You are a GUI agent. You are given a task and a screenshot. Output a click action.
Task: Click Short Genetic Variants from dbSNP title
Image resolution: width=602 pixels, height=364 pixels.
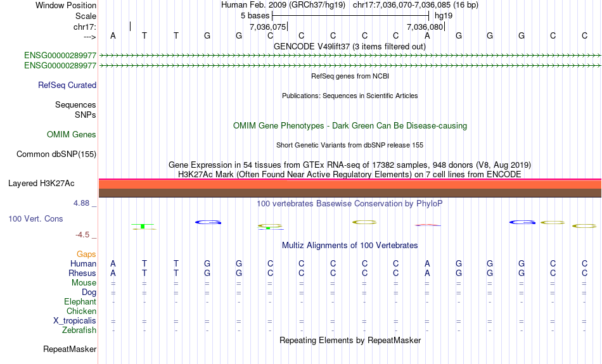(350, 145)
